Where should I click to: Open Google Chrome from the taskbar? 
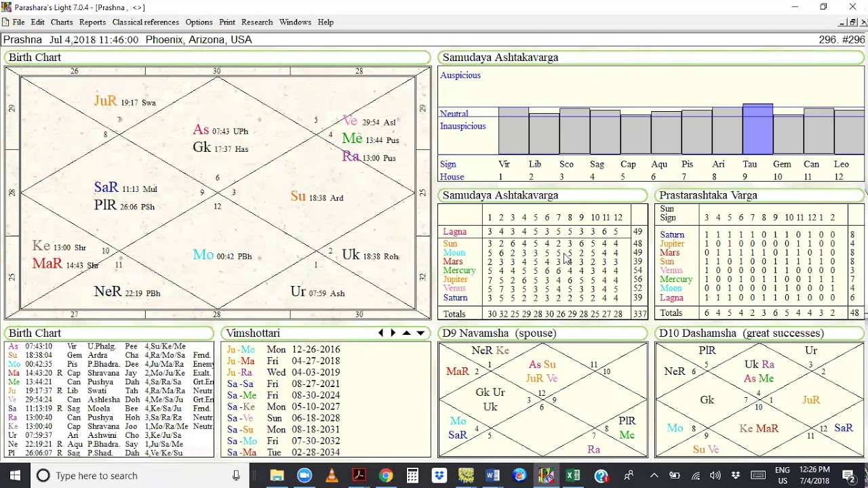(x=385, y=476)
